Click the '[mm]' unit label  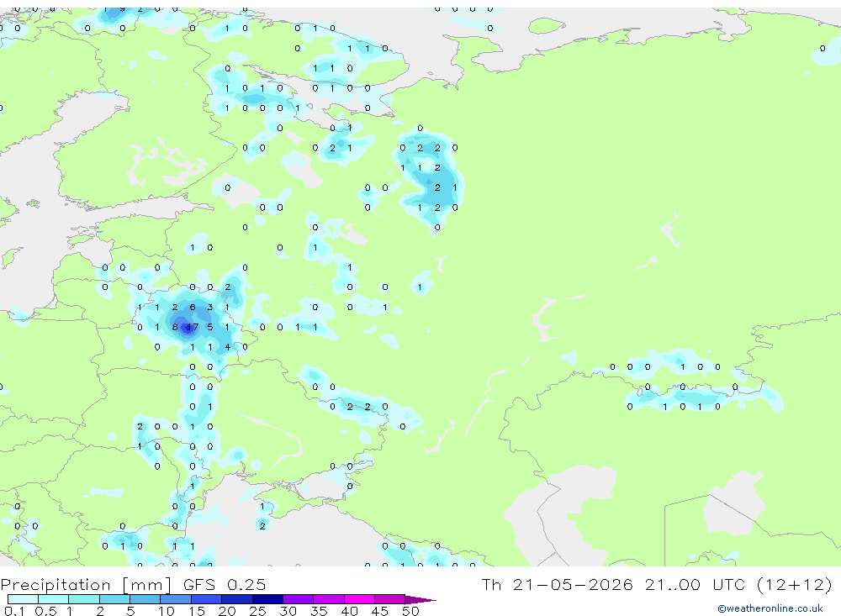click(147, 585)
